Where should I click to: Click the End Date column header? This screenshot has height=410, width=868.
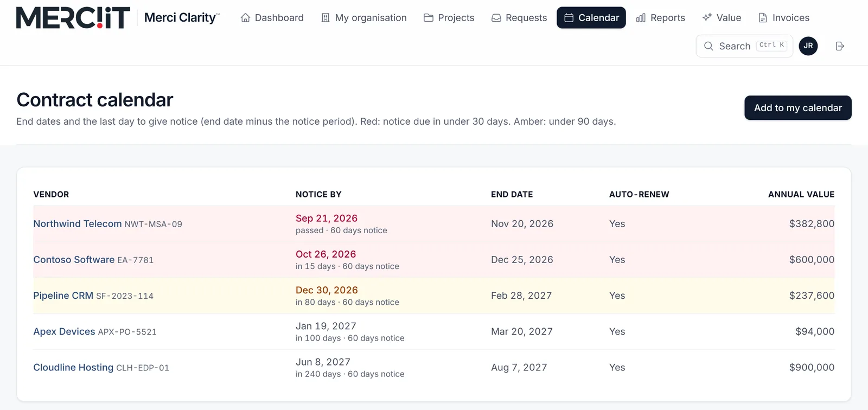[512, 194]
